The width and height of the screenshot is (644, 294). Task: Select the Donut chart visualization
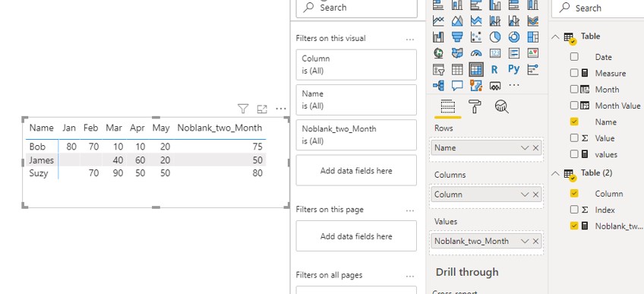pos(514,37)
